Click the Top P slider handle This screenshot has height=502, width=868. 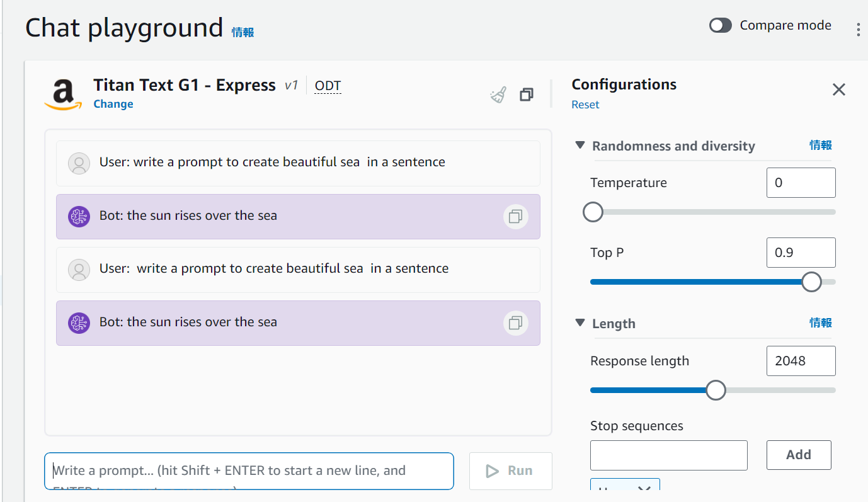coord(811,282)
